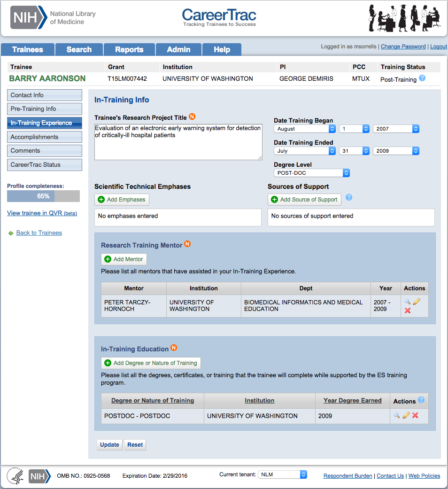This screenshot has width=448, height=489.
Task: Expand the Degree Level dropdown
Action: [x=312, y=173]
